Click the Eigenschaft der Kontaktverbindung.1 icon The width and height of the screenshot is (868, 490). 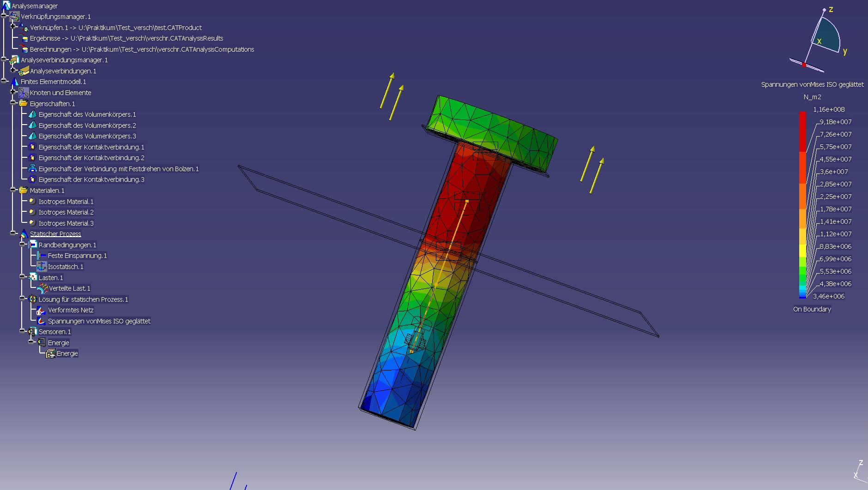[x=32, y=147]
